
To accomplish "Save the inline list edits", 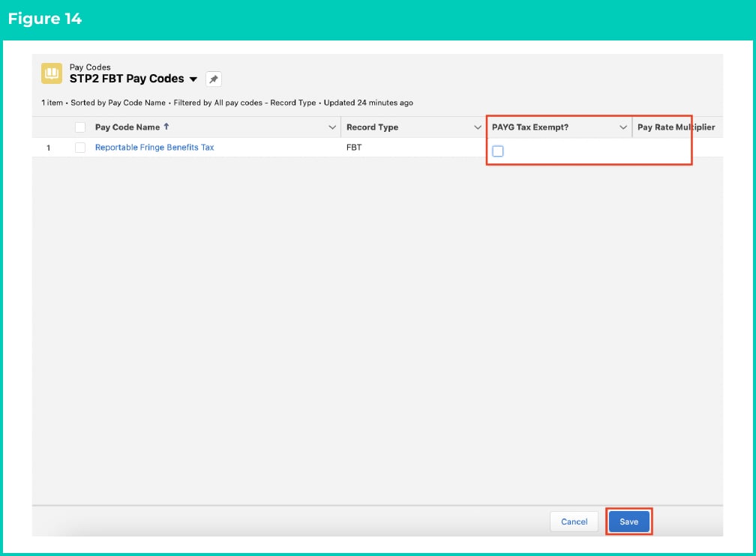I will (x=628, y=522).
